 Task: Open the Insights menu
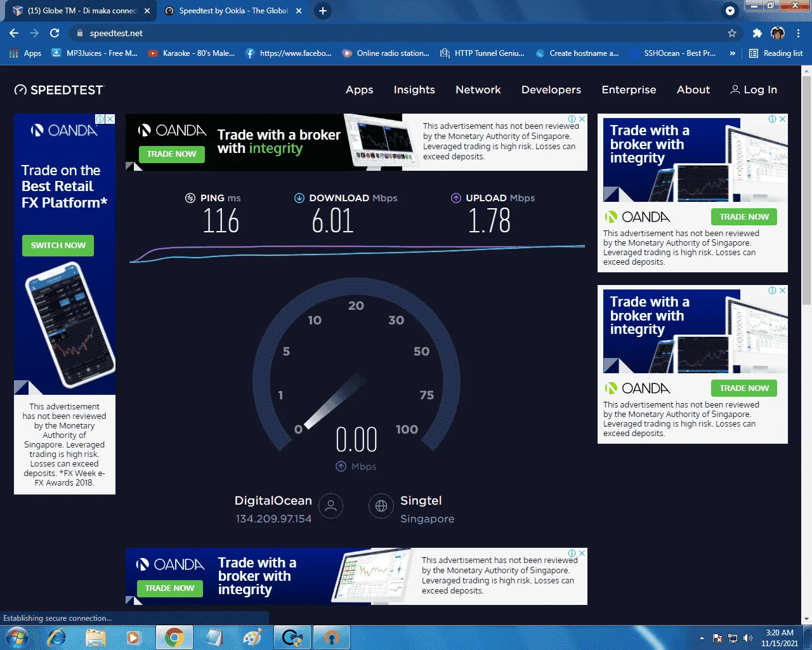coord(414,90)
